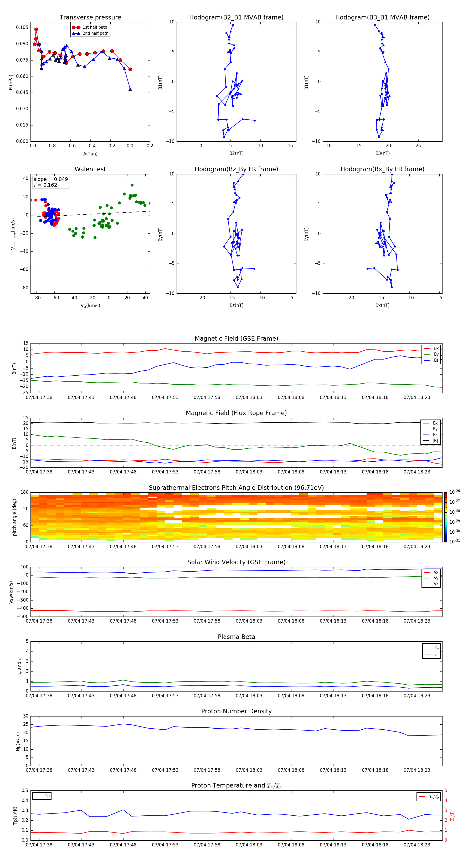The height and width of the screenshot is (868, 473).
Task: Select the "2nd half path" legend entry
Action: (90, 33)
